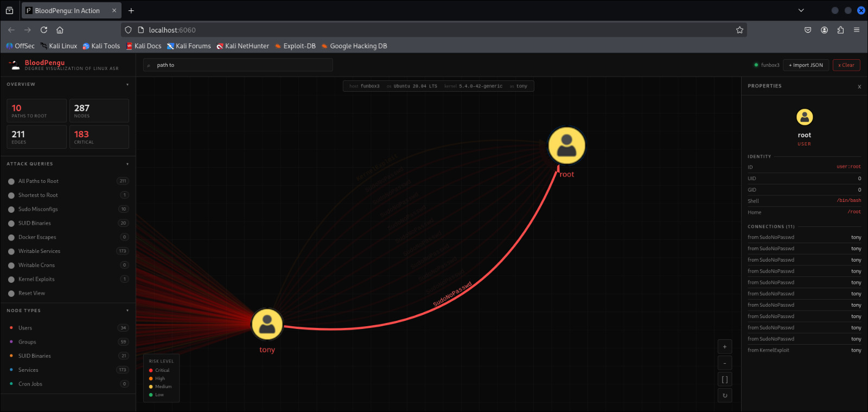Viewport: 868px width, 412px height.
Task: Click the 211 Edges stat card
Action: click(x=36, y=137)
